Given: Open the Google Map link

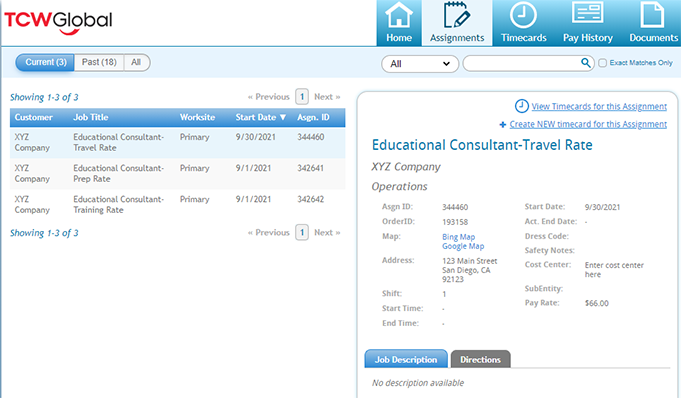Looking at the screenshot, I should pyautogui.click(x=463, y=246).
